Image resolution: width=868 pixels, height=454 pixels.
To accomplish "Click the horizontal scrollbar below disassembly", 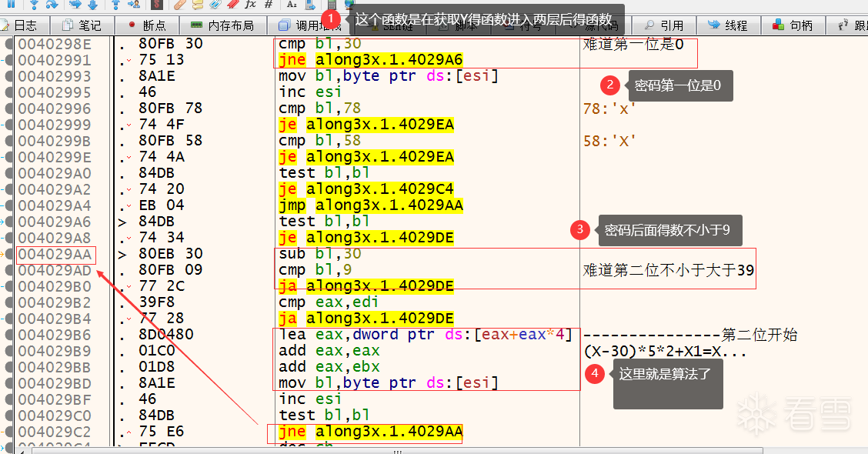I will 397,451.
